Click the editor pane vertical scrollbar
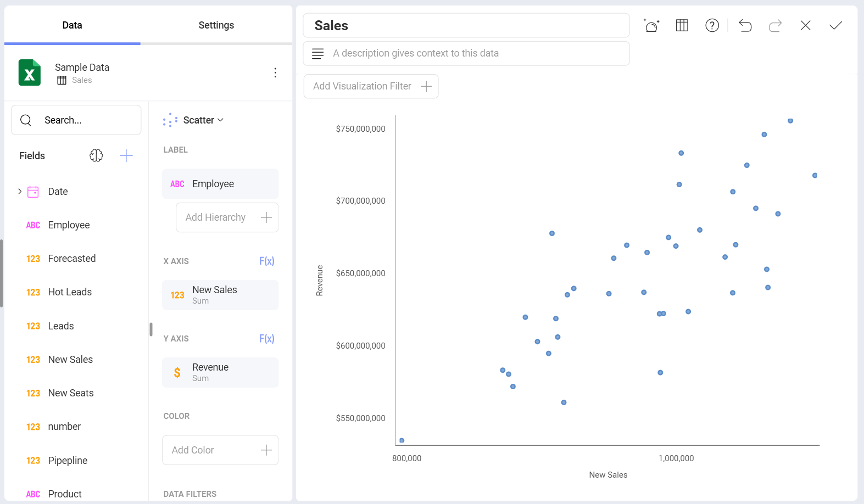 click(151, 329)
